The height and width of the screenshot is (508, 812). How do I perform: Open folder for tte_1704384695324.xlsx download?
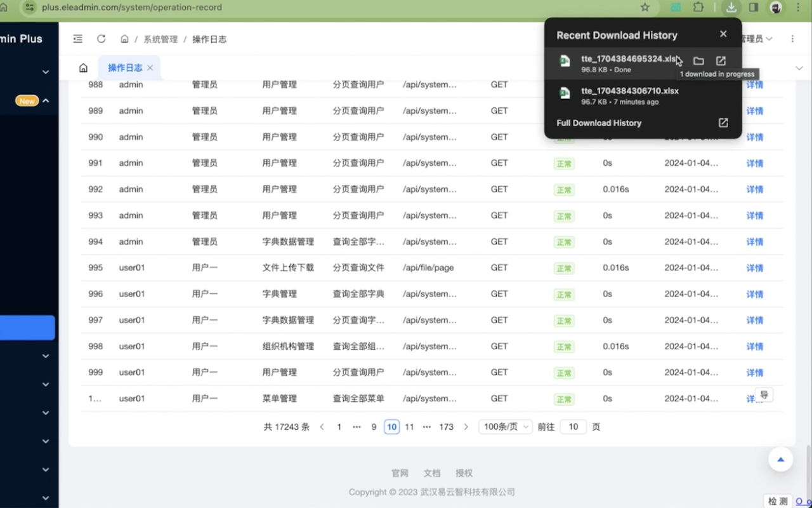[698, 61]
